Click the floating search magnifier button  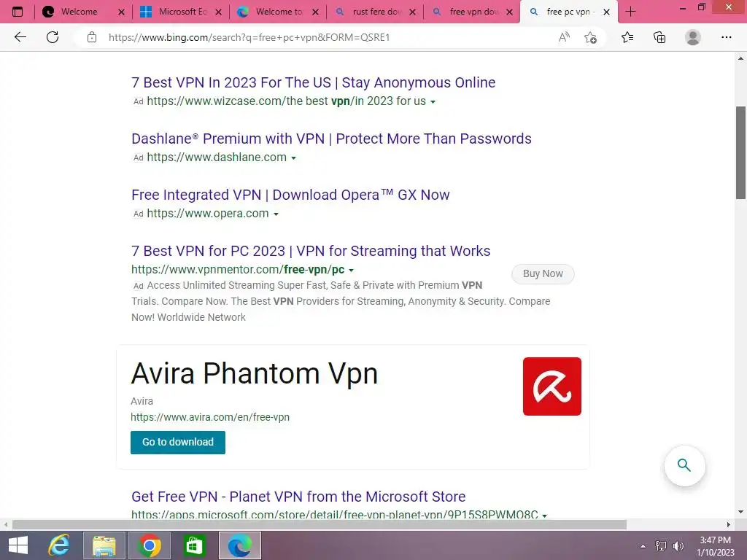[684, 465]
